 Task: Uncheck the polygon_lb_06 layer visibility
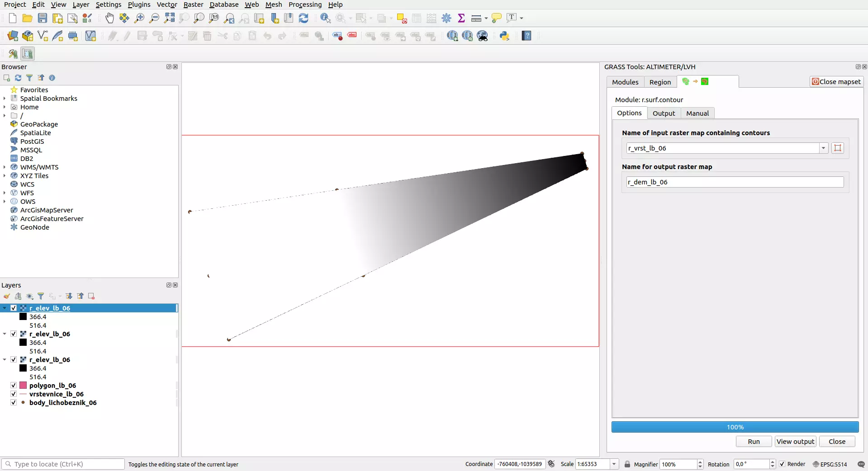click(x=14, y=386)
